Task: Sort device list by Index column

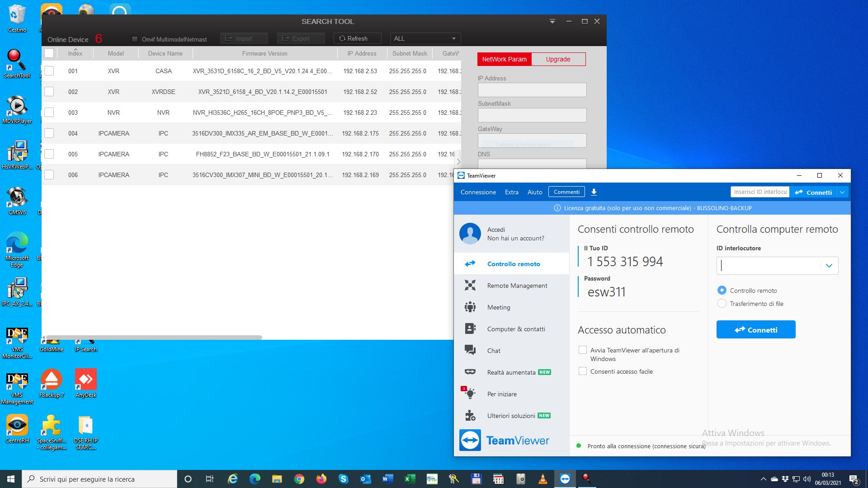Action: click(x=75, y=53)
